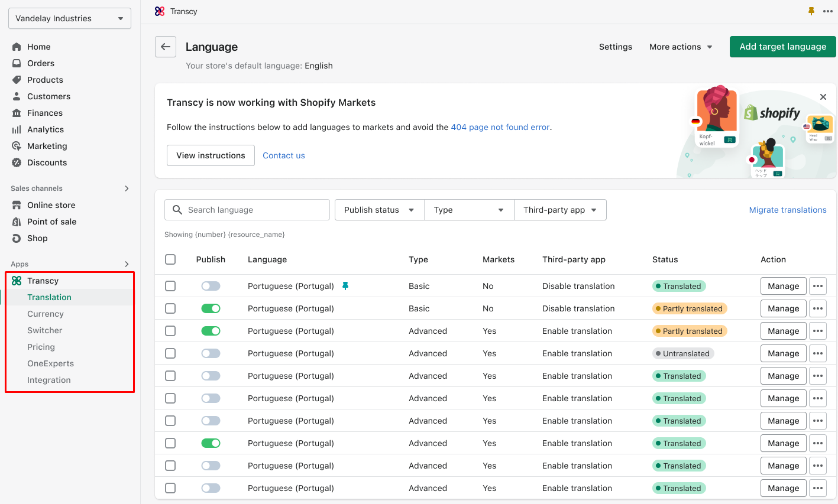The width and height of the screenshot is (838, 504).
Task: Click the Transcy logo in the top bar
Action: pyautogui.click(x=160, y=11)
